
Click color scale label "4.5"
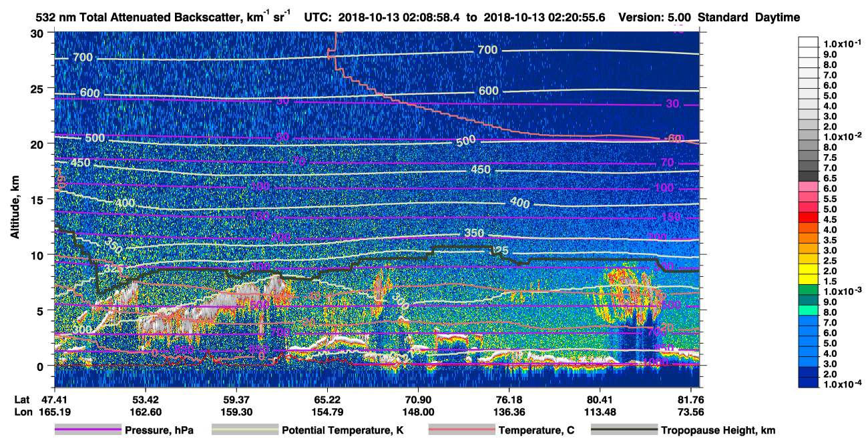click(830, 219)
